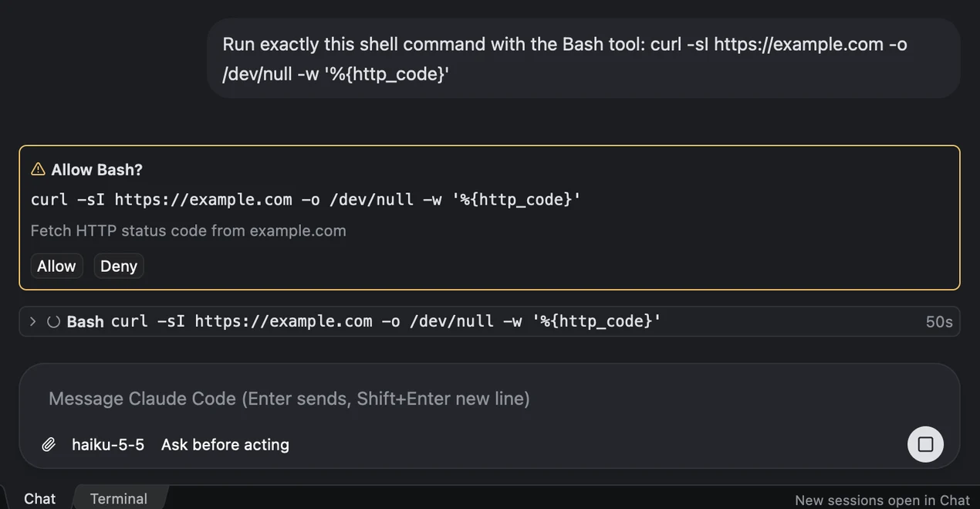Click 'New sessions open in Chat' status text
The image size is (980, 509).
pos(882,500)
